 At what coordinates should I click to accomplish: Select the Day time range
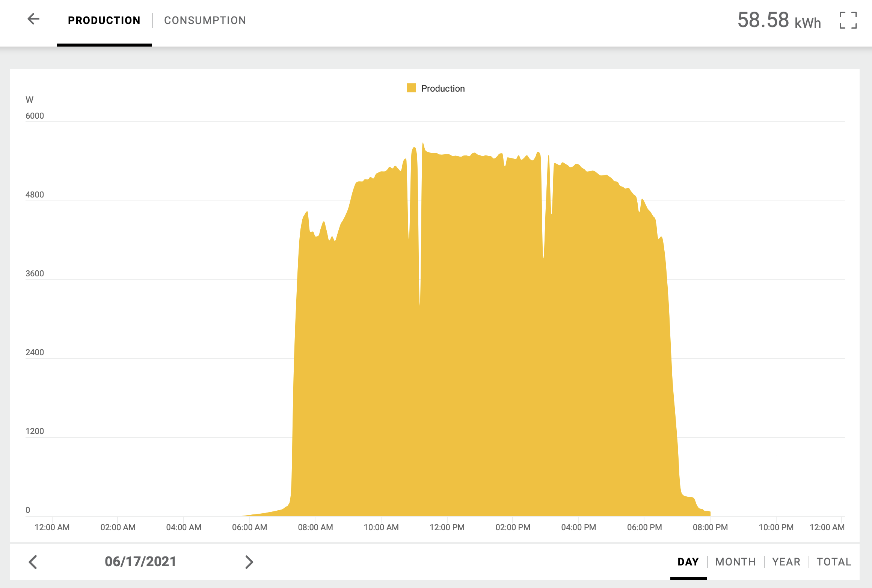point(688,562)
